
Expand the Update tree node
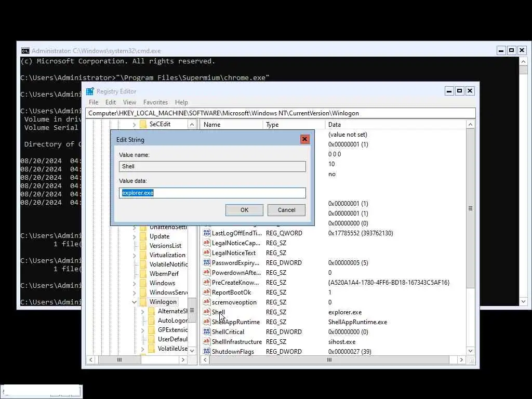point(135,236)
